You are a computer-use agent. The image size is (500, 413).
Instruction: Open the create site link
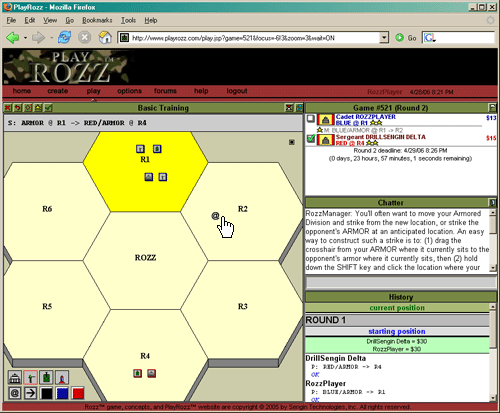[x=58, y=91]
